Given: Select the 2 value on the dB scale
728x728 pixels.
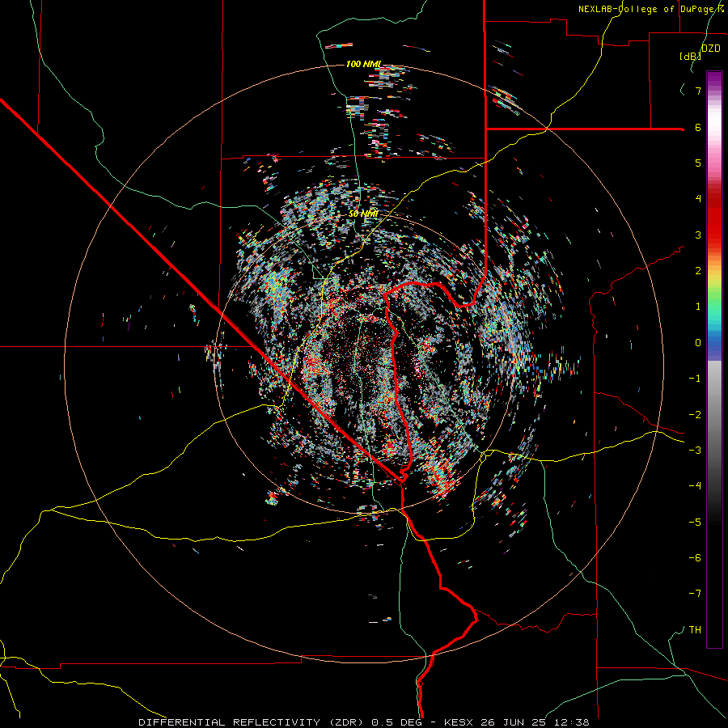Looking at the screenshot, I should [x=698, y=271].
